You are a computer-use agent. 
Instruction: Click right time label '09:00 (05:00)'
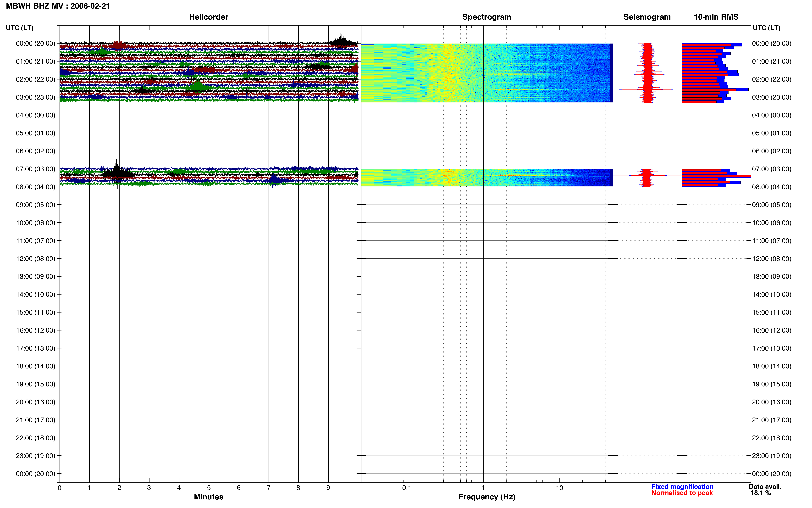[772, 205]
